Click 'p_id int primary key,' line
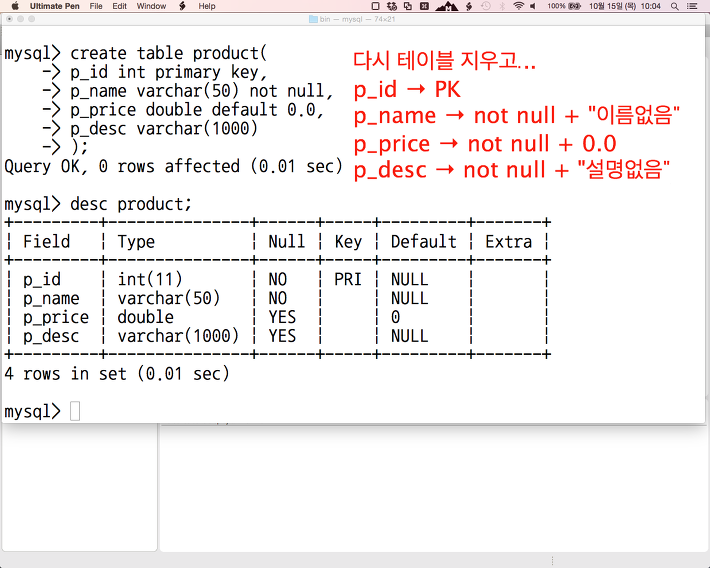Screen dimensions: 710x568 169,72
